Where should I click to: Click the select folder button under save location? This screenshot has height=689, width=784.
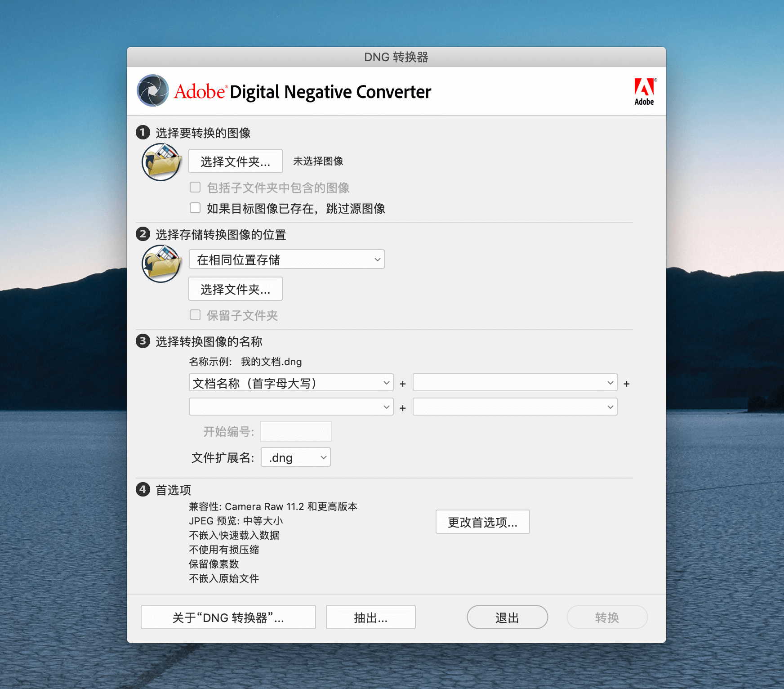pos(236,289)
